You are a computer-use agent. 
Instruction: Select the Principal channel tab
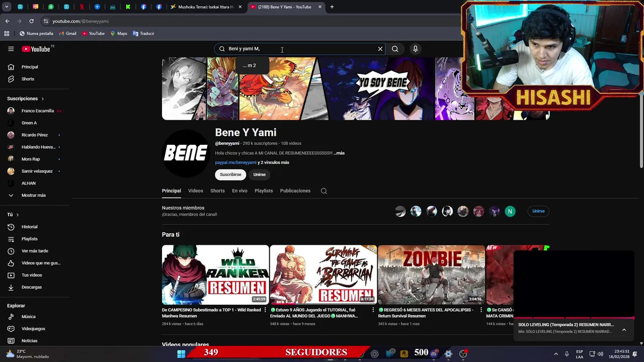point(172,191)
